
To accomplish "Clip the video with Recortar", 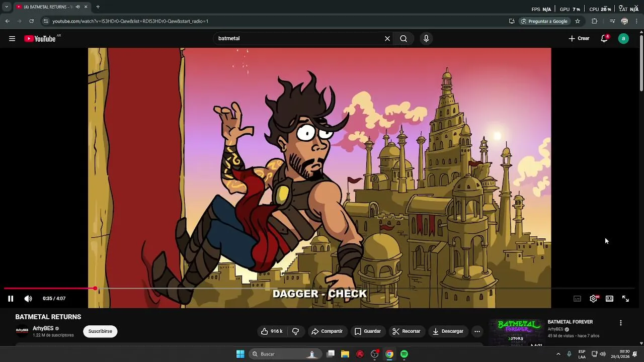I will [406, 331].
